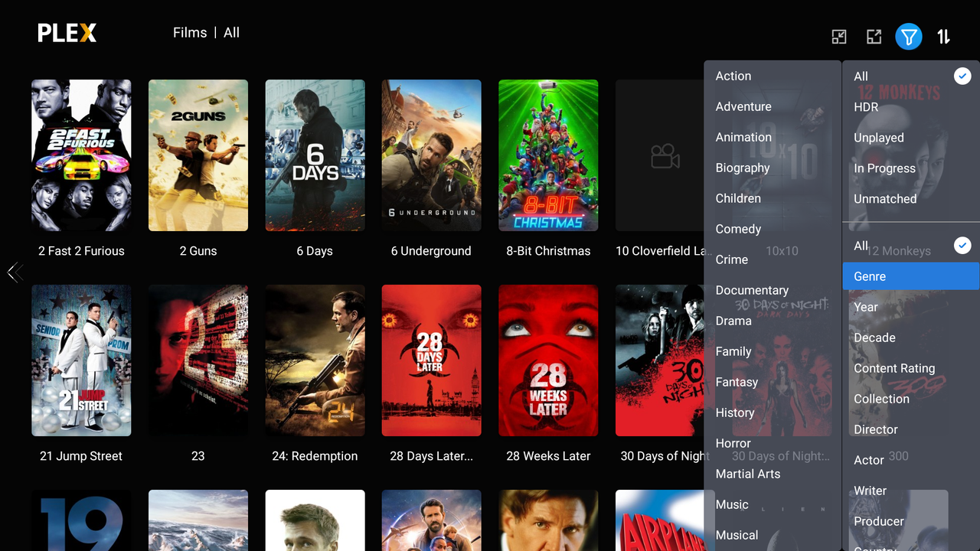Open 6 Days poster

[315, 155]
